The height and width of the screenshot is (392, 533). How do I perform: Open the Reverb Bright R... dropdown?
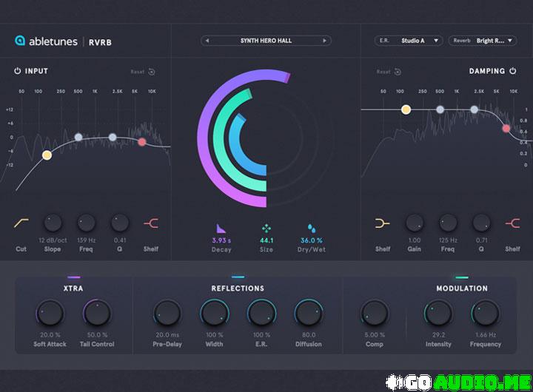click(483, 41)
